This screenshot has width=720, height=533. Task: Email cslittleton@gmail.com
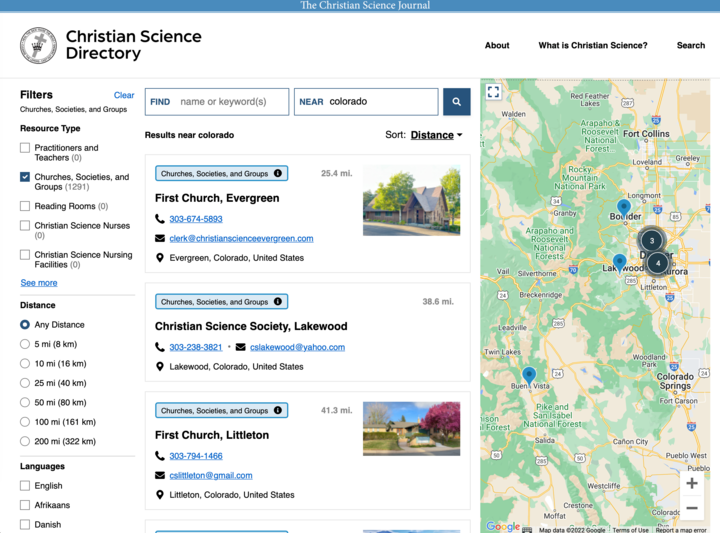[x=211, y=475]
